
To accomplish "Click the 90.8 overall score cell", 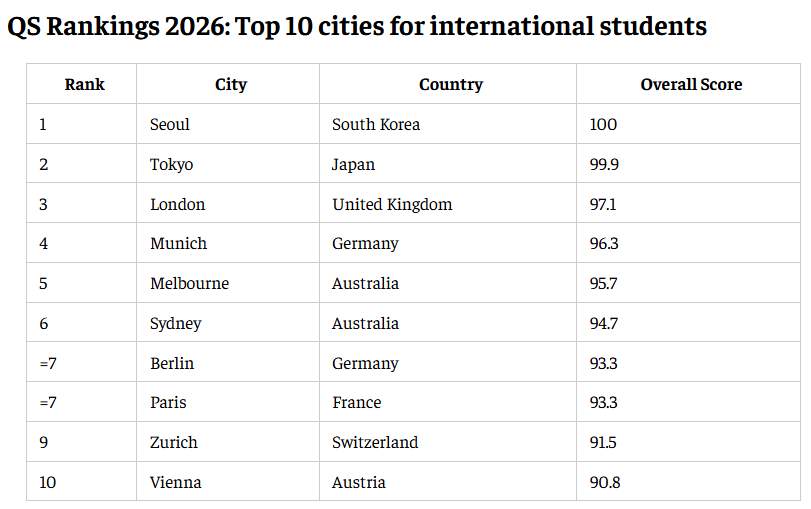I will (x=688, y=481).
